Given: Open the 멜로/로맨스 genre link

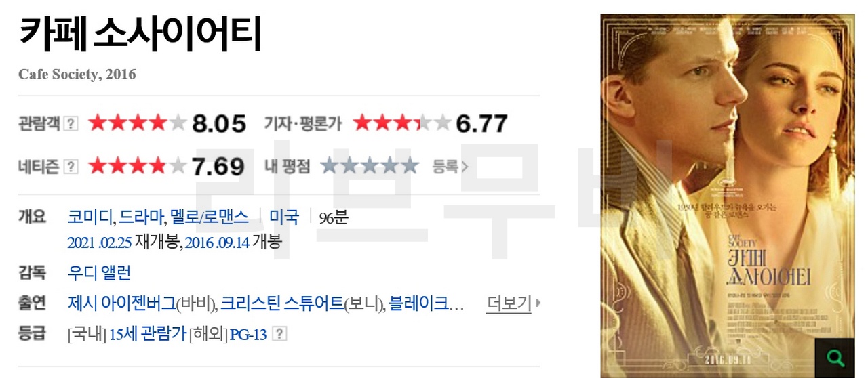Looking at the screenshot, I should [210, 217].
